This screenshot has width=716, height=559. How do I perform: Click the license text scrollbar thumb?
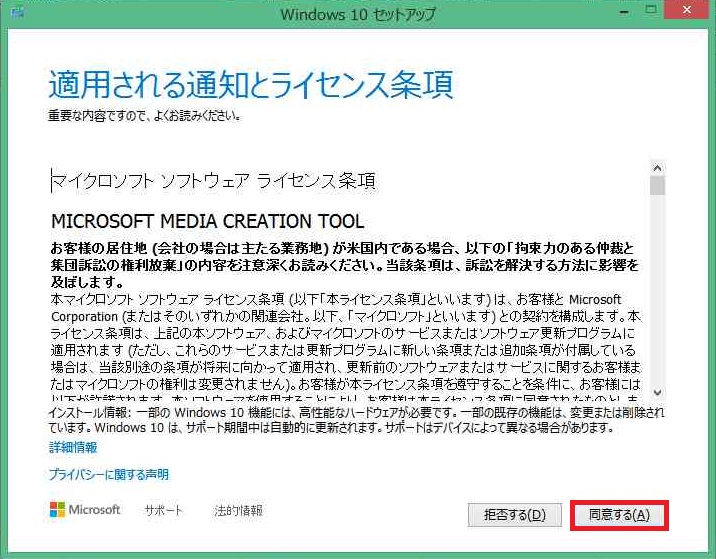point(658,186)
